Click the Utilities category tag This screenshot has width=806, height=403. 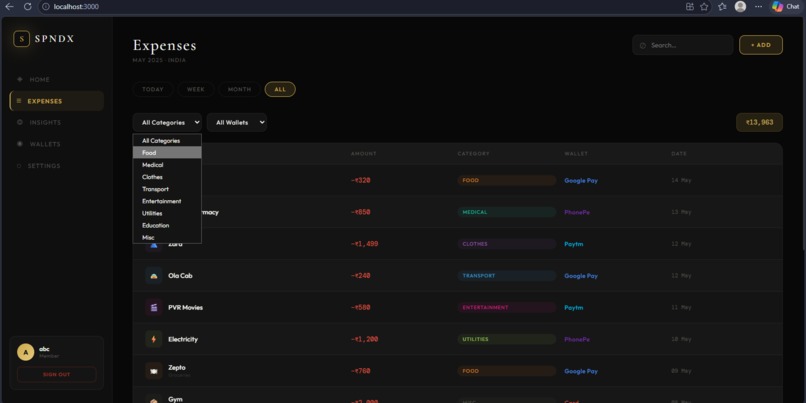(x=506, y=339)
